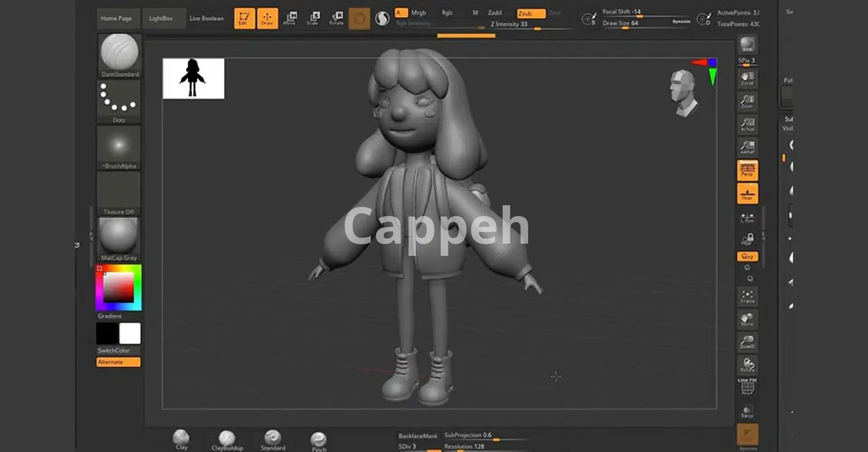The image size is (868, 452).
Task: Open the MatCap Gray material picker
Action: click(118, 239)
